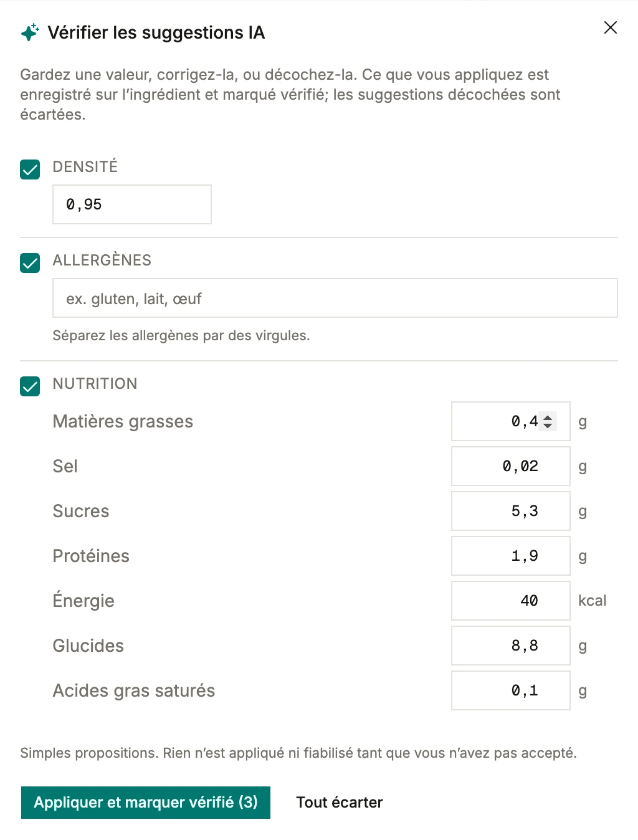Viewport: 638px width, 840px height.
Task: Select the Acides gras saturés value field
Action: coord(511,690)
